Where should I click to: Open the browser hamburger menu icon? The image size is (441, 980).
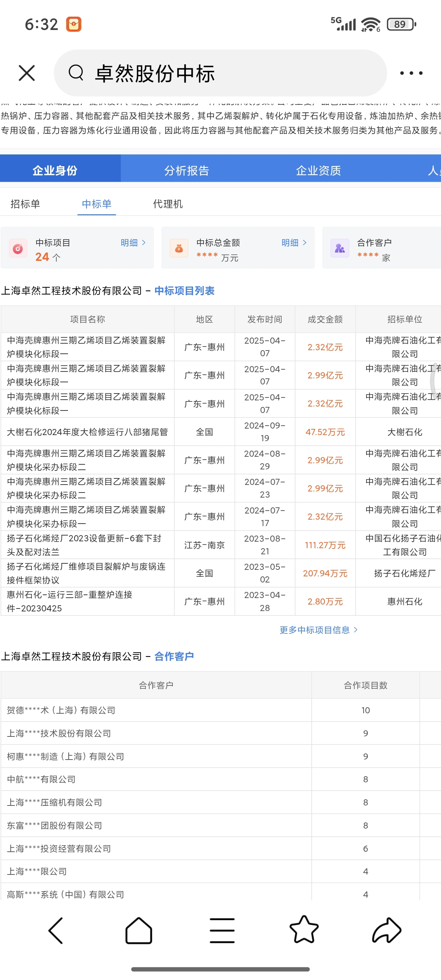[222, 930]
